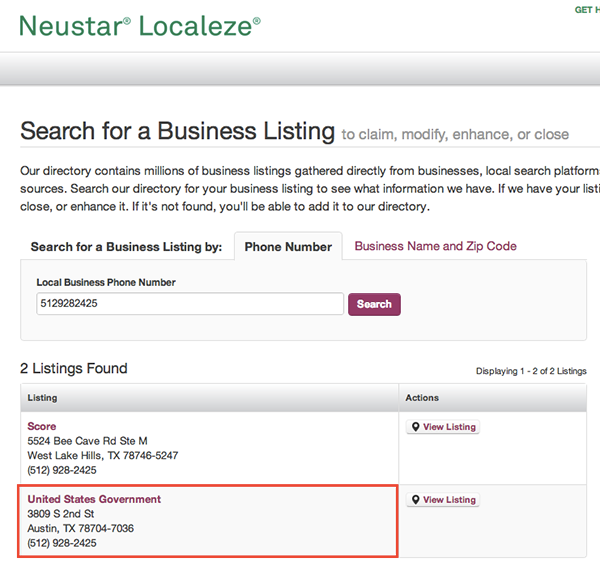Click the map pin icon in Score's row

tap(415, 427)
